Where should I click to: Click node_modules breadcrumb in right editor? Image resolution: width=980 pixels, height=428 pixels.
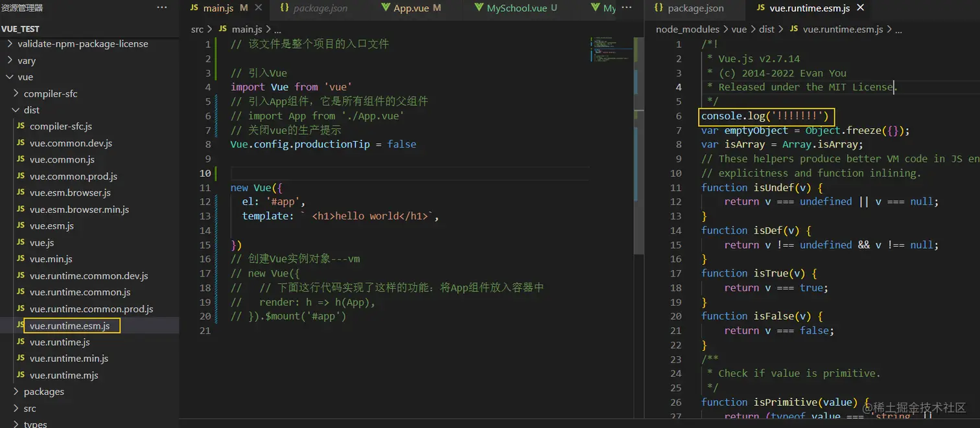pyautogui.click(x=688, y=29)
